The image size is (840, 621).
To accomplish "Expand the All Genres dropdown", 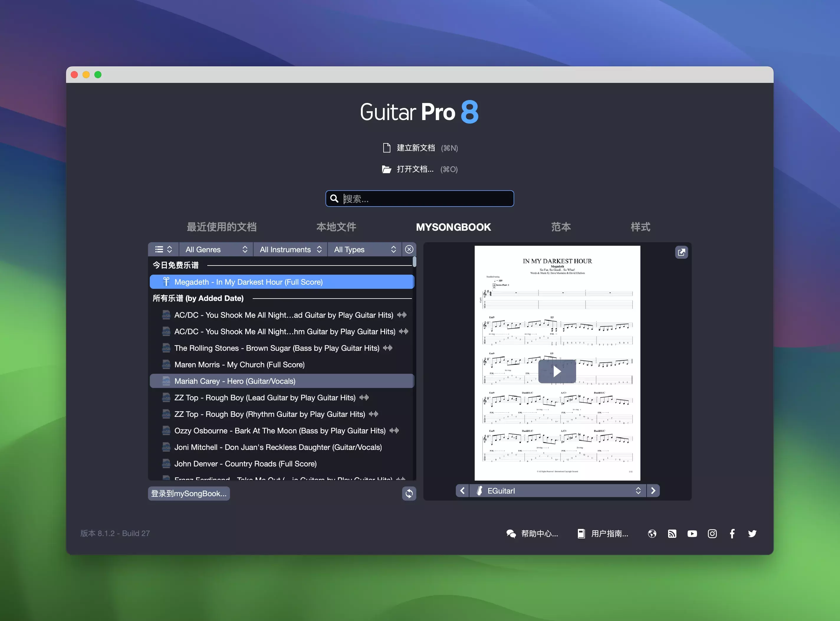I will click(216, 249).
